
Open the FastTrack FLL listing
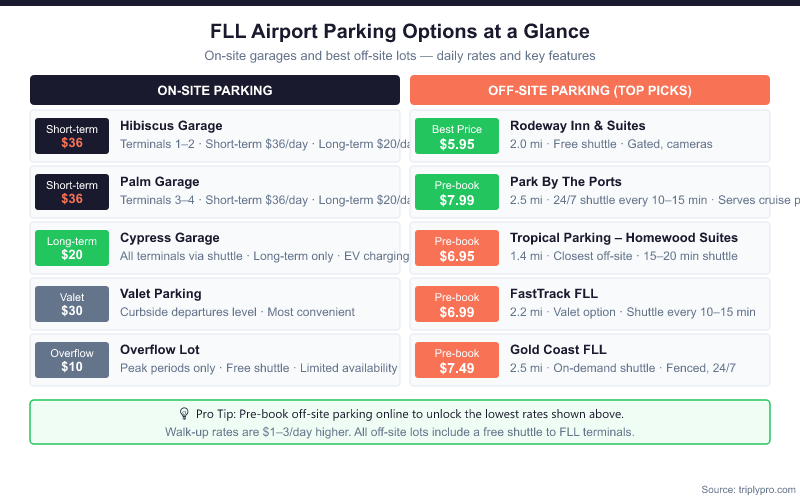point(556,294)
